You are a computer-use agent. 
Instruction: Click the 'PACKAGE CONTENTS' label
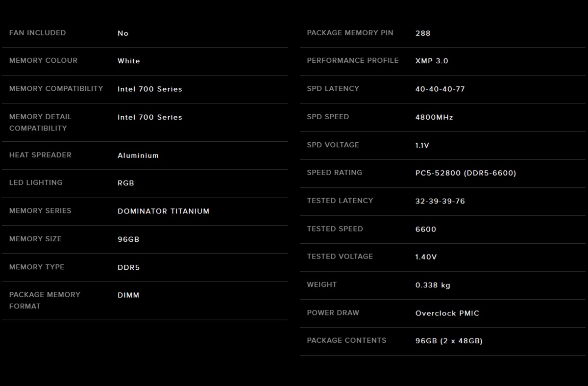pos(346,340)
